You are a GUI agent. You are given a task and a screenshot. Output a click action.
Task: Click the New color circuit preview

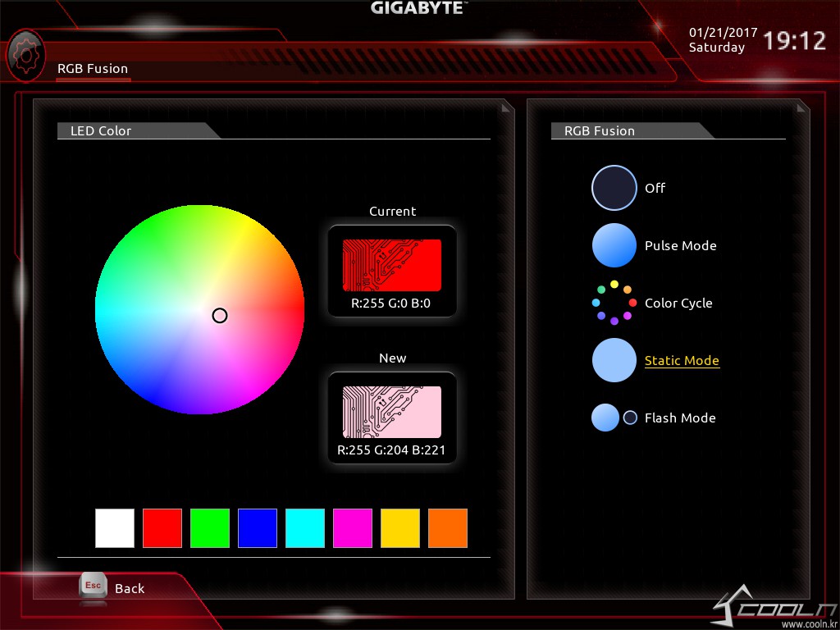(x=392, y=412)
